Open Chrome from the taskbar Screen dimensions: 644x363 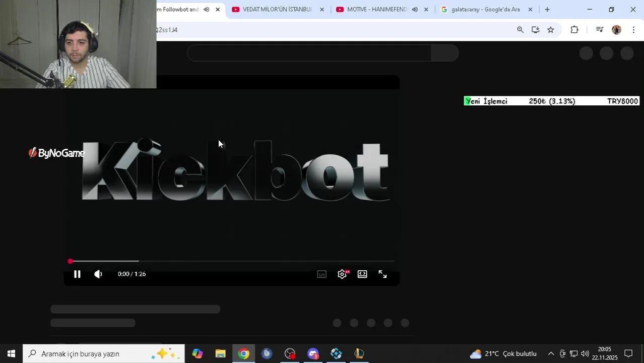coord(244,354)
